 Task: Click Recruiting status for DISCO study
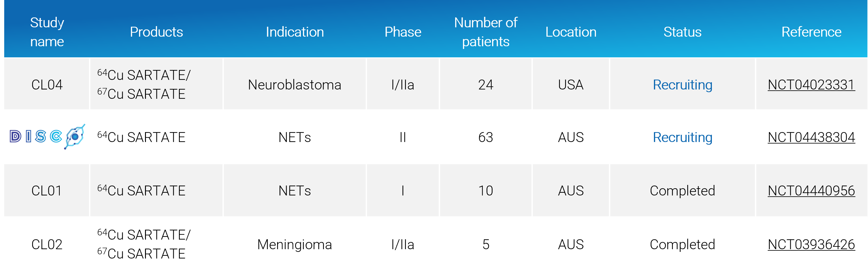click(x=682, y=137)
